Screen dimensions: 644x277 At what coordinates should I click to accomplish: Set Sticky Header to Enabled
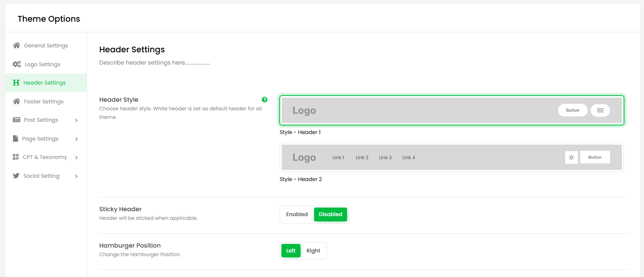(x=297, y=214)
